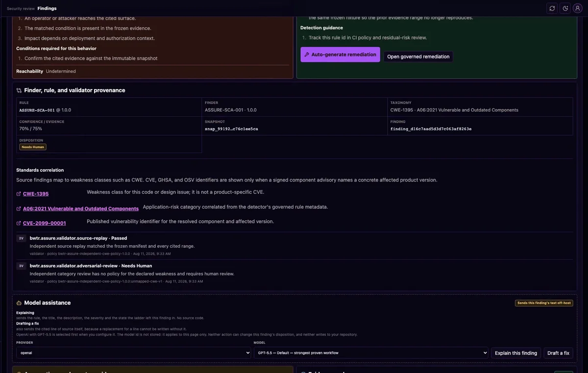The width and height of the screenshot is (588, 373).
Task: Click the finding id finding_d16c7aad5d3d7c063af8263e
Action: 431,129
